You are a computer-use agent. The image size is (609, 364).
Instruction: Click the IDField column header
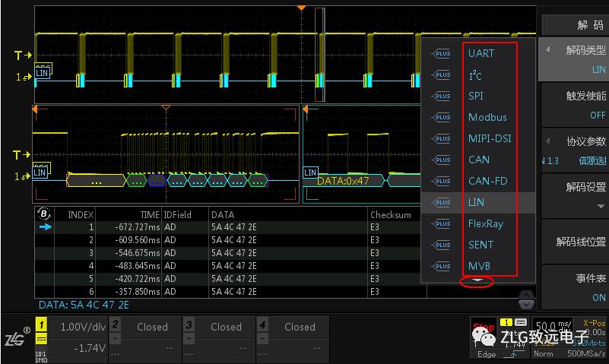point(177,214)
